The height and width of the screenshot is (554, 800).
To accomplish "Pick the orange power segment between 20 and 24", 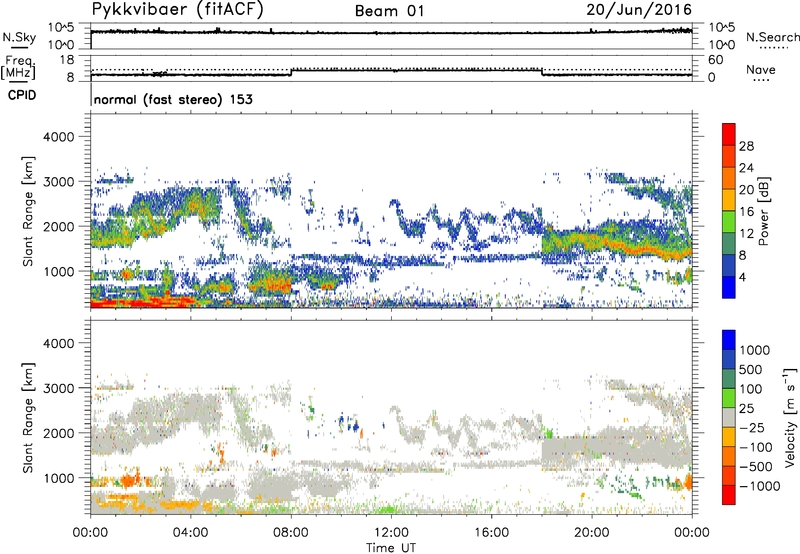I will click(729, 179).
